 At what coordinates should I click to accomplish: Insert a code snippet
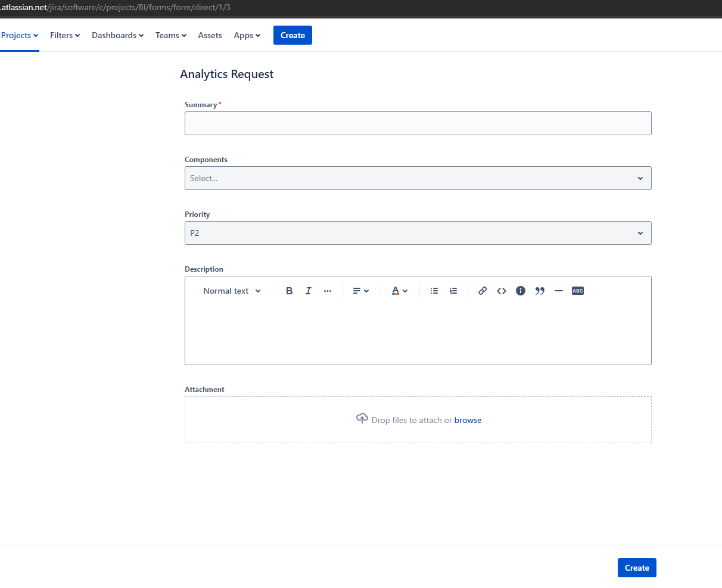click(502, 291)
